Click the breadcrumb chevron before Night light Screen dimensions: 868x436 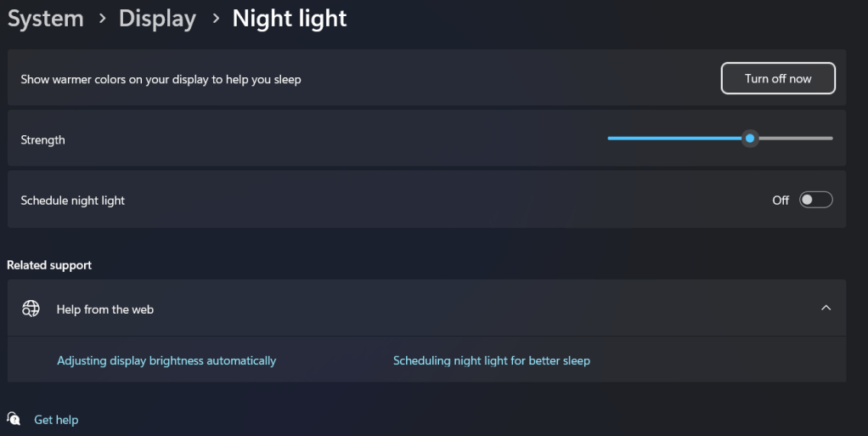pyautogui.click(x=215, y=18)
